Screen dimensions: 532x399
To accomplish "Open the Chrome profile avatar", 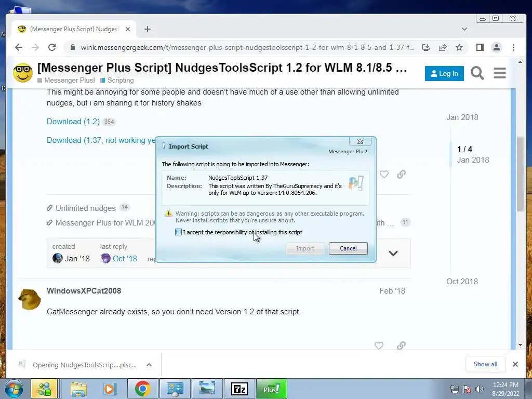I will pyautogui.click(x=496, y=47).
